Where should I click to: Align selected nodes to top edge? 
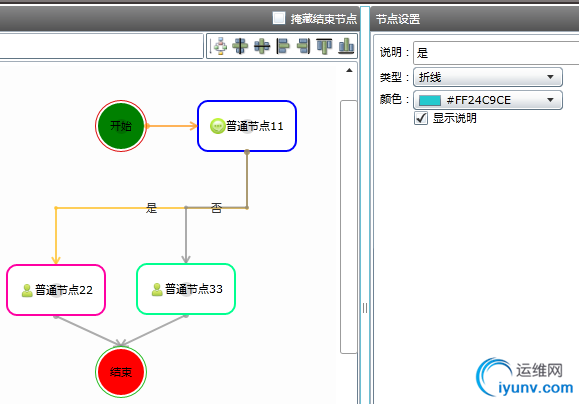325,46
